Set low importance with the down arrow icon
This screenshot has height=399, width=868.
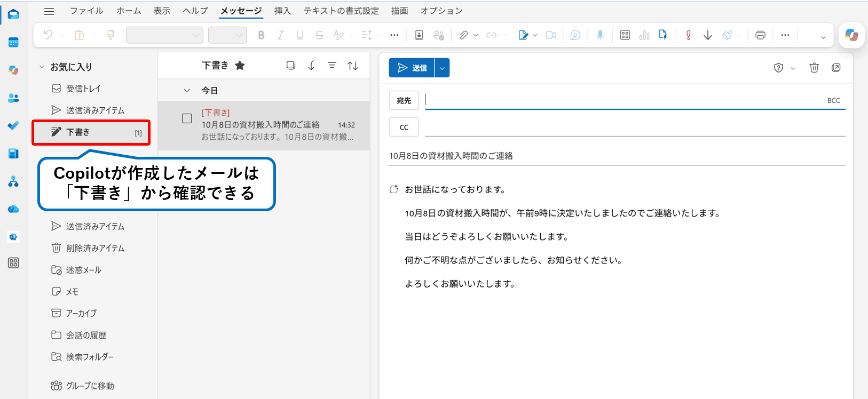click(x=708, y=35)
